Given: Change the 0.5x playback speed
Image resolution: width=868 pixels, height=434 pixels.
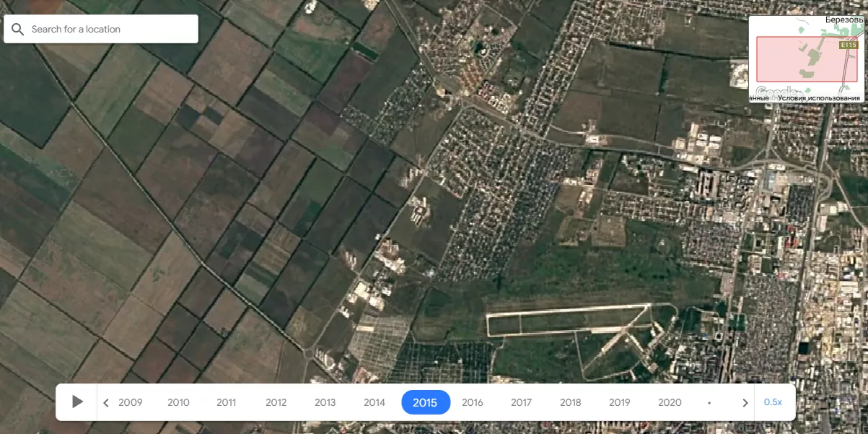Looking at the screenshot, I should click(773, 402).
